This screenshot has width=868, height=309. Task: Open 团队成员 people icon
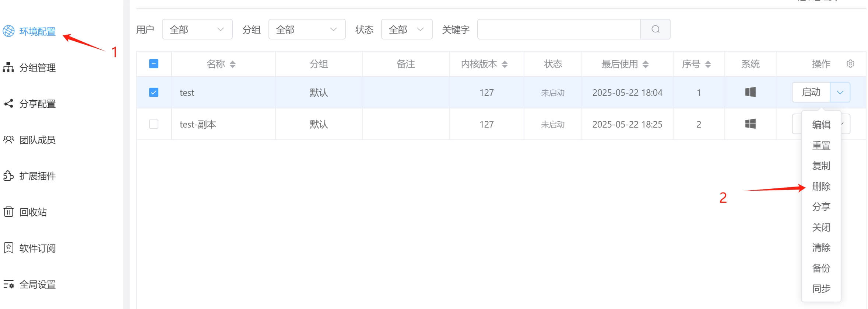8,140
